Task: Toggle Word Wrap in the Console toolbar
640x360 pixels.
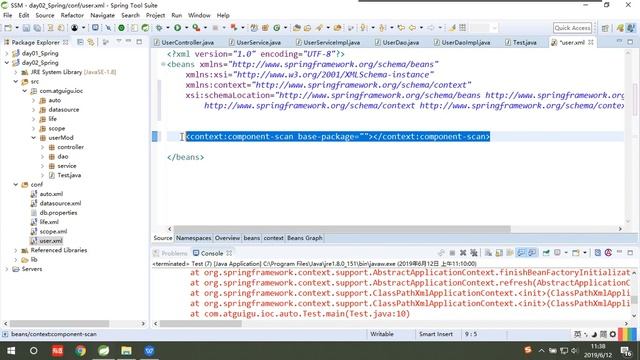Action: [510, 253]
